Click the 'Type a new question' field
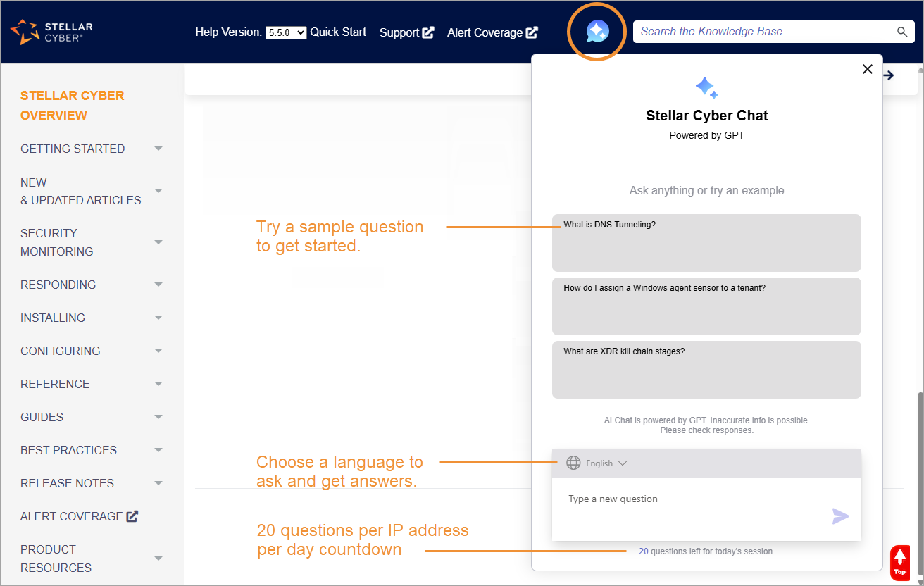Viewport: 924px width, 586px height. pos(690,499)
